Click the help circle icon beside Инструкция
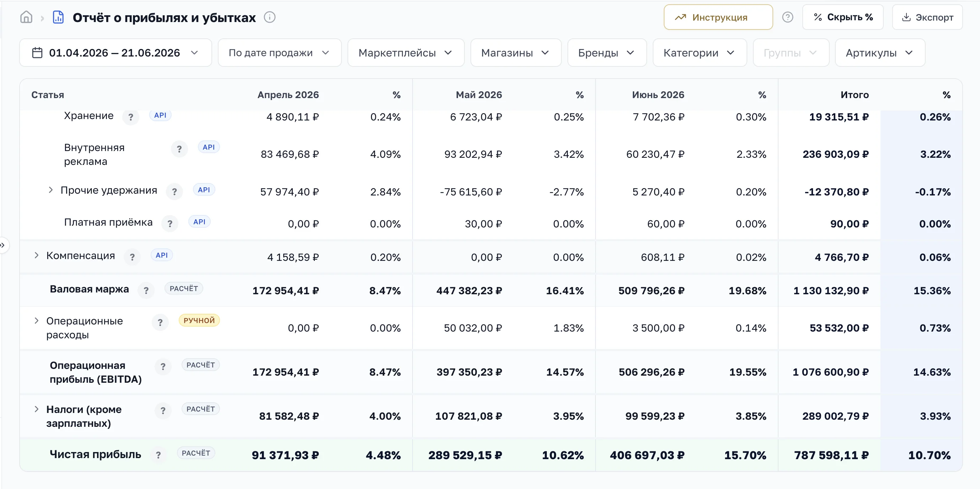 click(x=787, y=17)
